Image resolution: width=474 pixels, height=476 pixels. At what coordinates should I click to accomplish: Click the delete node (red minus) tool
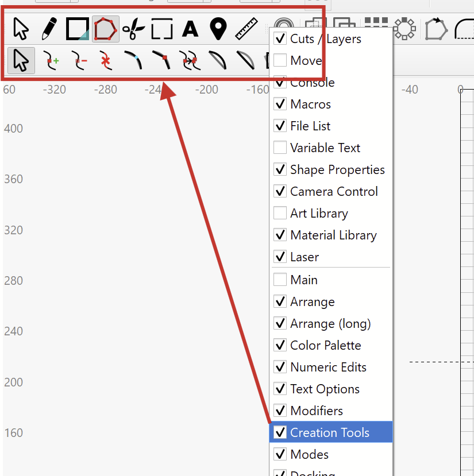point(79,60)
